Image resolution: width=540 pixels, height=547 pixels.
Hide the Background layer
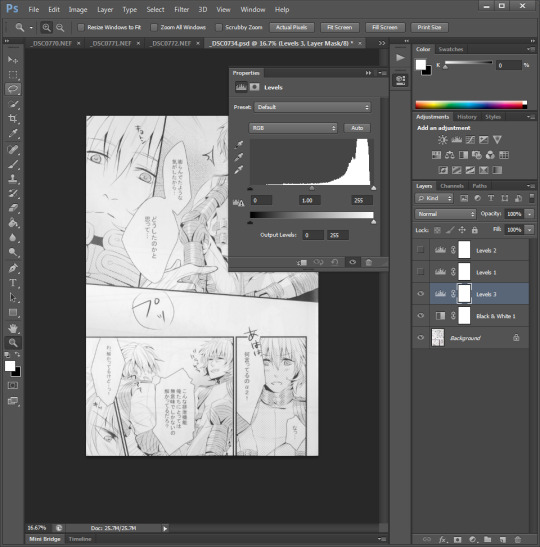pos(421,337)
